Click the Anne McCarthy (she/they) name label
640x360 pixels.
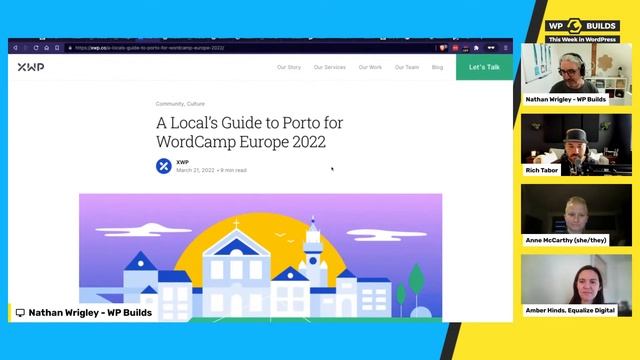[x=566, y=240]
